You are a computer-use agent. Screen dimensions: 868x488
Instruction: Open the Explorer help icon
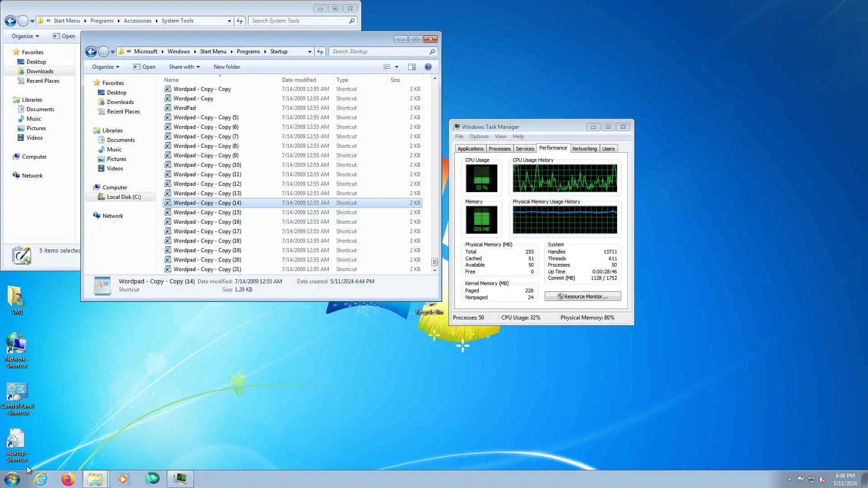click(428, 67)
